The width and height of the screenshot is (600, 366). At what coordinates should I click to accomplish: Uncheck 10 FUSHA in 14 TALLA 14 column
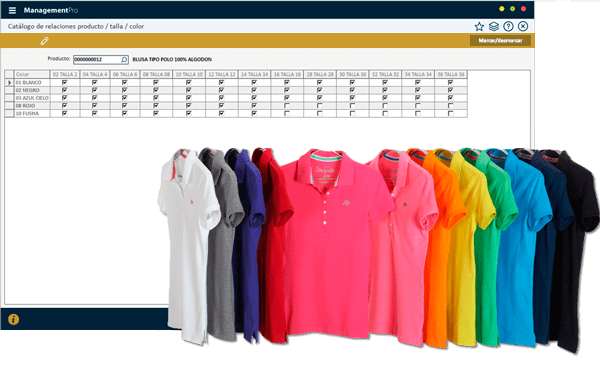click(x=254, y=113)
